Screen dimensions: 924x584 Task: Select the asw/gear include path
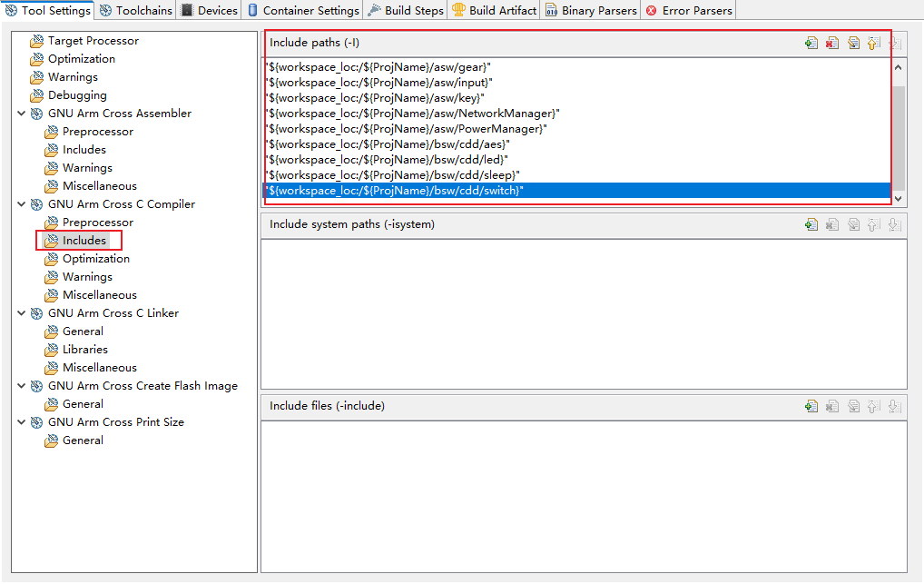(x=576, y=67)
